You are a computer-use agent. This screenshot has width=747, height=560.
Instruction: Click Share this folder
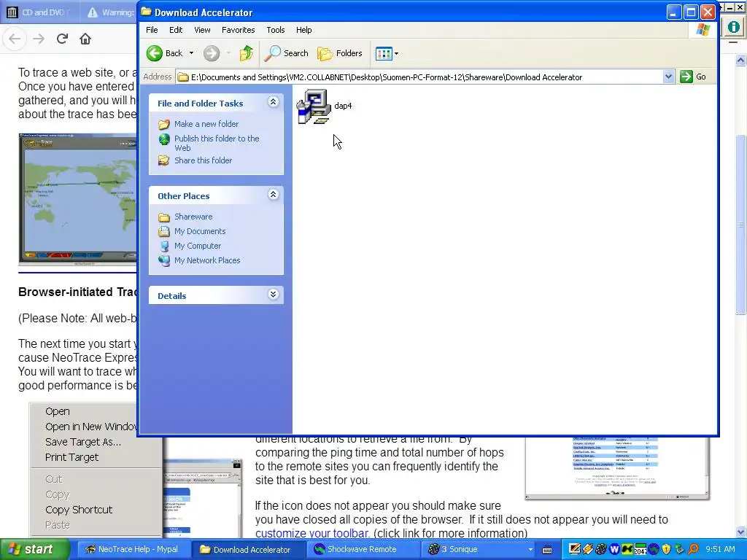203,160
